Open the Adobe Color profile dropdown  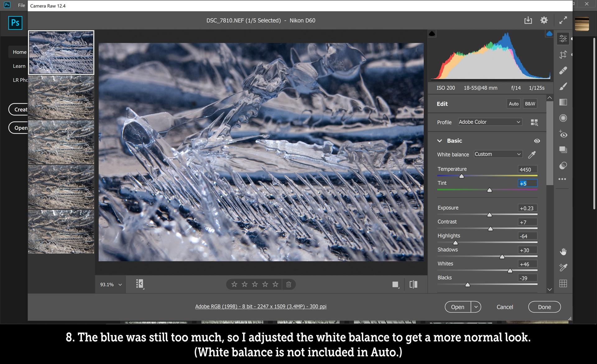pyautogui.click(x=490, y=122)
